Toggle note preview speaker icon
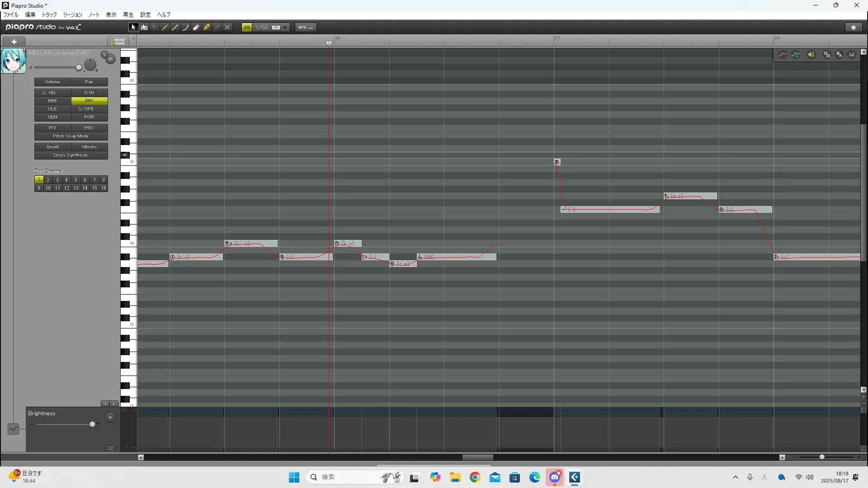Screen dimensions: 868x488 pos(811,55)
